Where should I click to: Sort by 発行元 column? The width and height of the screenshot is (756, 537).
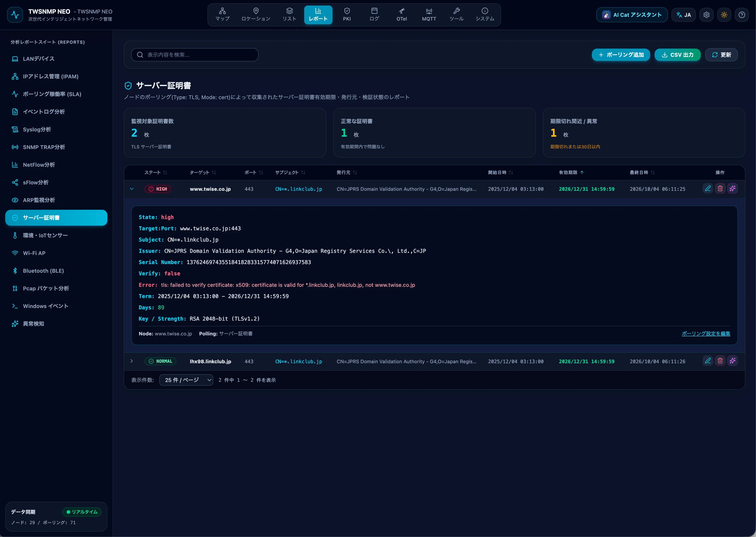coord(347,173)
